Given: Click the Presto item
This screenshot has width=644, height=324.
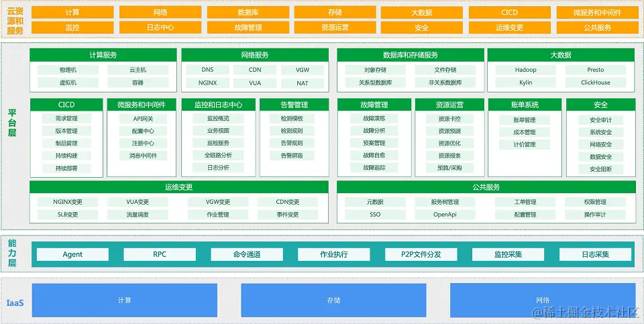Looking at the screenshot, I should pos(596,70).
